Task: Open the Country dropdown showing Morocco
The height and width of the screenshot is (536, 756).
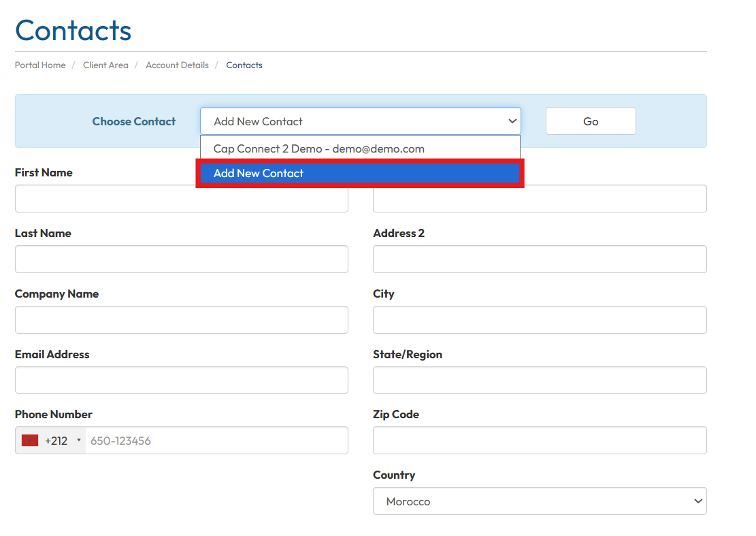Action: (539, 501)
